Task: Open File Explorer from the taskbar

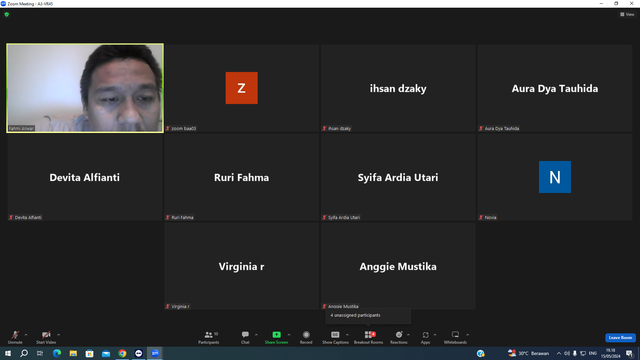Action: tap(73, 353)
